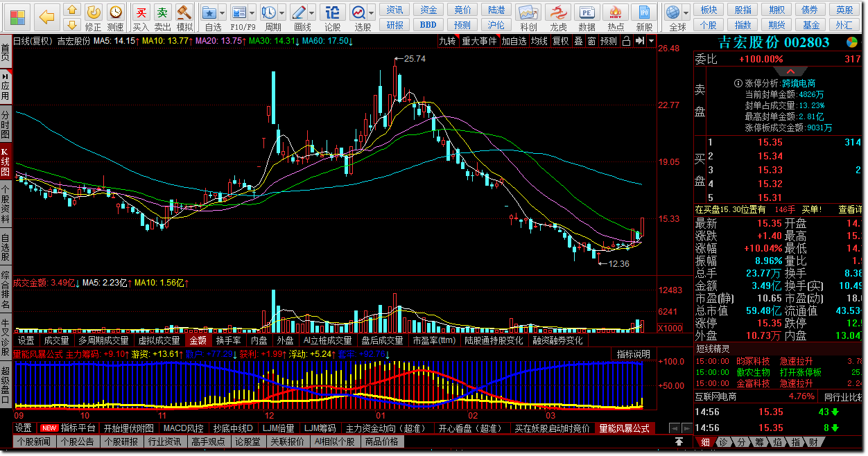Click the 卖出 sell icon
Image resolution: width=868 pixels, height=456 pixels.
click(162, 12)
